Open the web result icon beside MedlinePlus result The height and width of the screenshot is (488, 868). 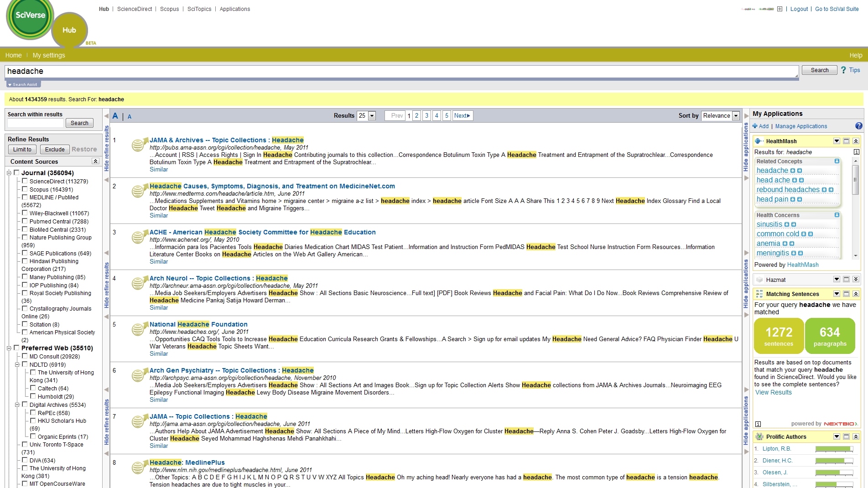click(139, 467)
